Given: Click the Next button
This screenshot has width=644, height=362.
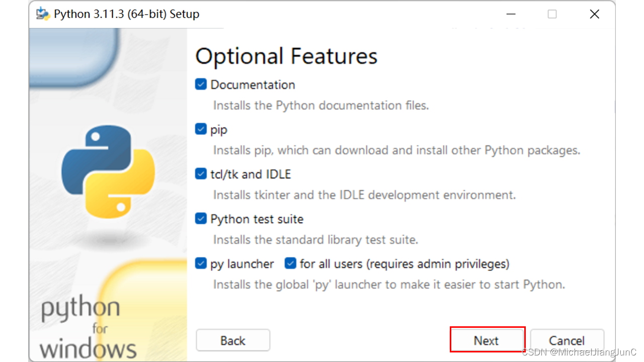Looking at the screenshot, I should (487, 340).
